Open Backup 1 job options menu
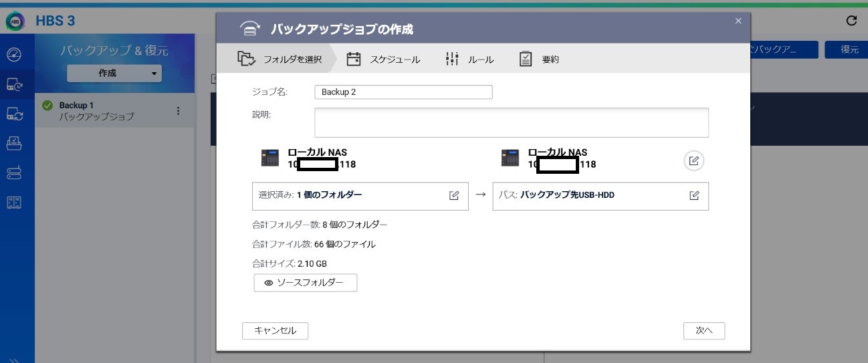Image resolution: width=868 pixels, height=363 pixels. [x=178, y=111]
